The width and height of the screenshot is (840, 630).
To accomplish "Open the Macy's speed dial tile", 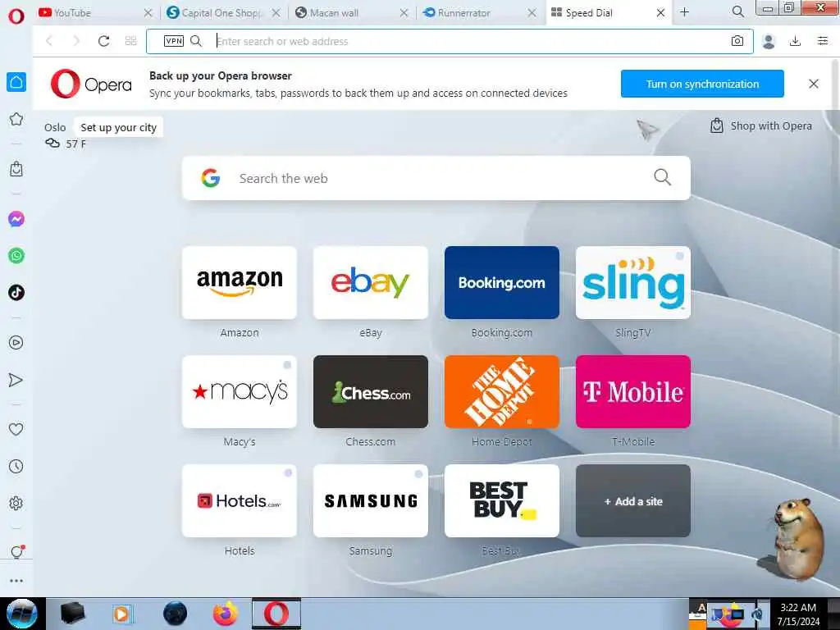I will [x=240, y=391].
